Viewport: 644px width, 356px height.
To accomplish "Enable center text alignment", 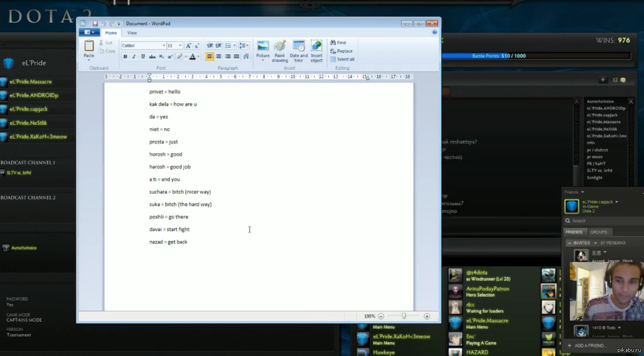I will click(x=219, y=57).
